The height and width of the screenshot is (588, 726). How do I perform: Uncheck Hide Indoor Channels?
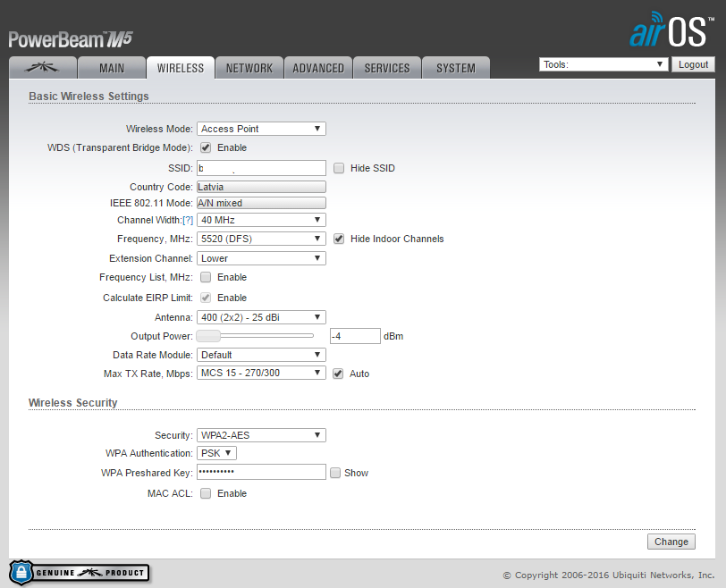(x=339, y=239)
